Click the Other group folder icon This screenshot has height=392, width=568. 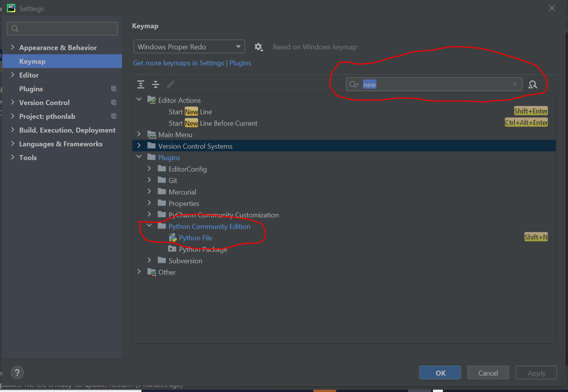(151, 272)
